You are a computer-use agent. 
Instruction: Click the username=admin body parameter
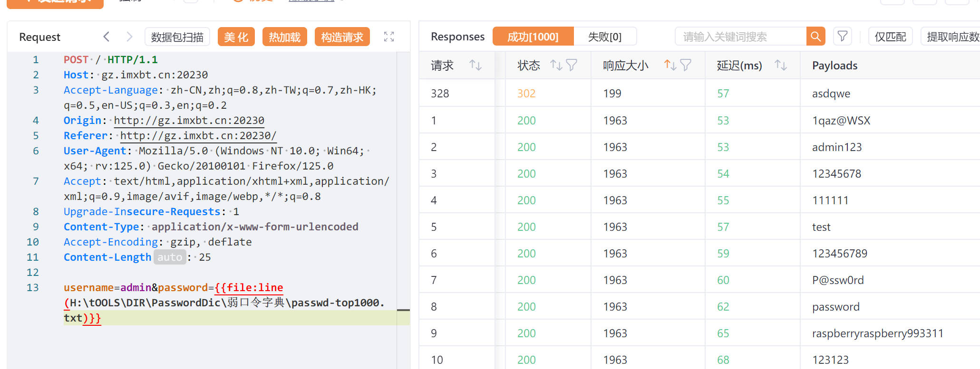click(107, 287)
